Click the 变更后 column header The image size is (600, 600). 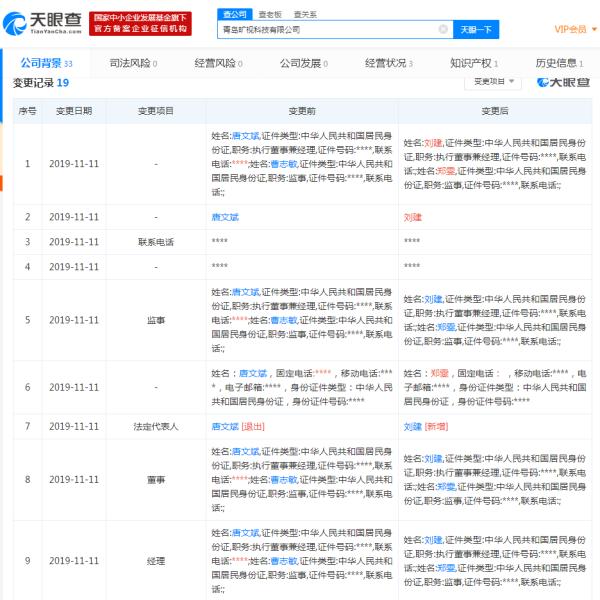tap(495, 111)
